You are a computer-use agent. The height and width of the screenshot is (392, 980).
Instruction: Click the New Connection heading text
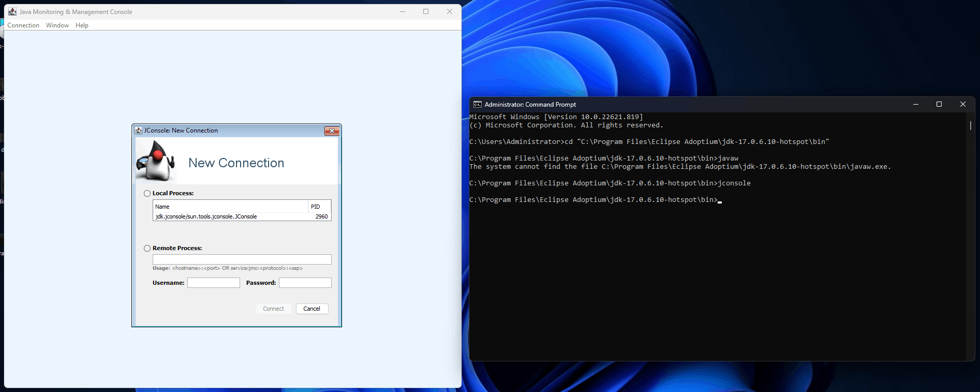[x=236, y=163]
